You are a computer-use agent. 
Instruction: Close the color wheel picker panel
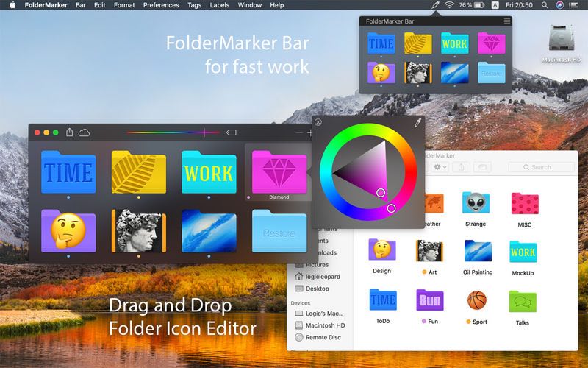click(318, 122)
